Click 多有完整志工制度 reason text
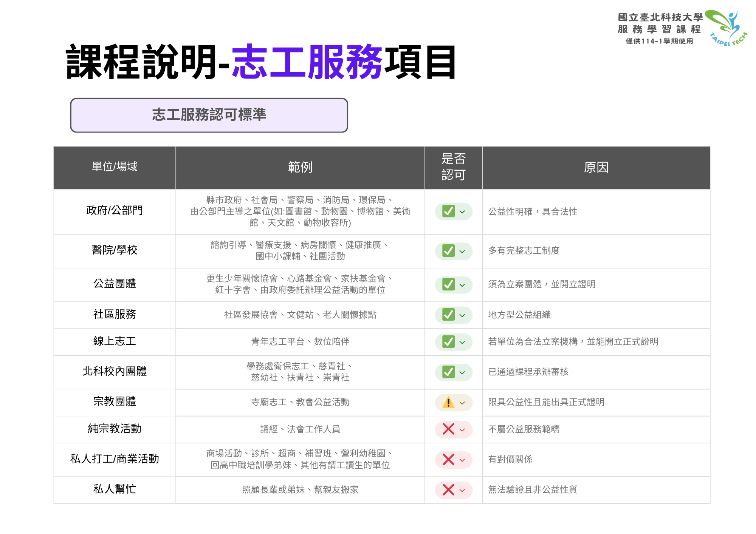This screenshot has width=756, height=534. point(524,251)
